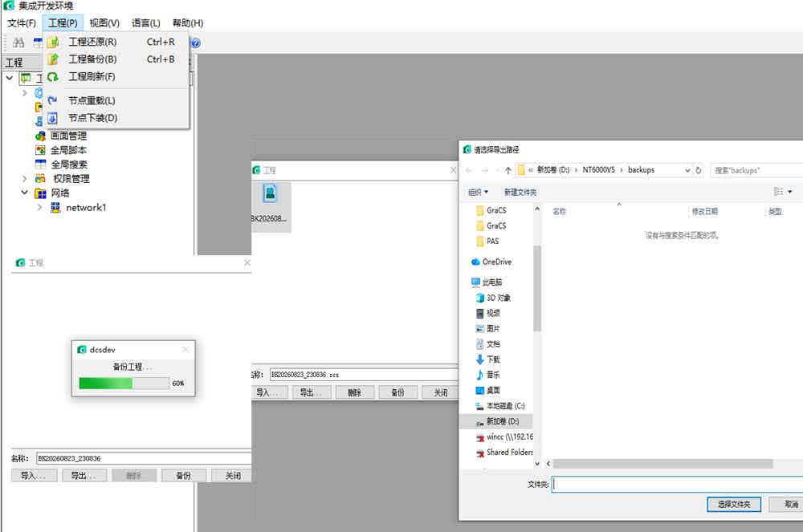Select 新加卷 (D:) in sidebar
The width and height of the screenshot is (803, 532).
(x=503, y=421)
